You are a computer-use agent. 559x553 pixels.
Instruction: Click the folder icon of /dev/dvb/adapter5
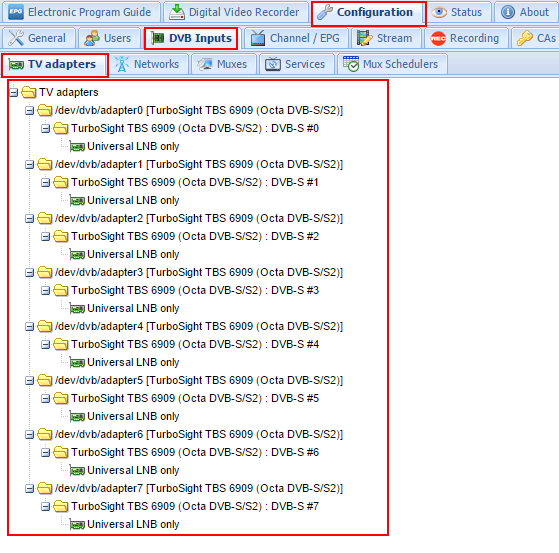(x=45, y=380)
